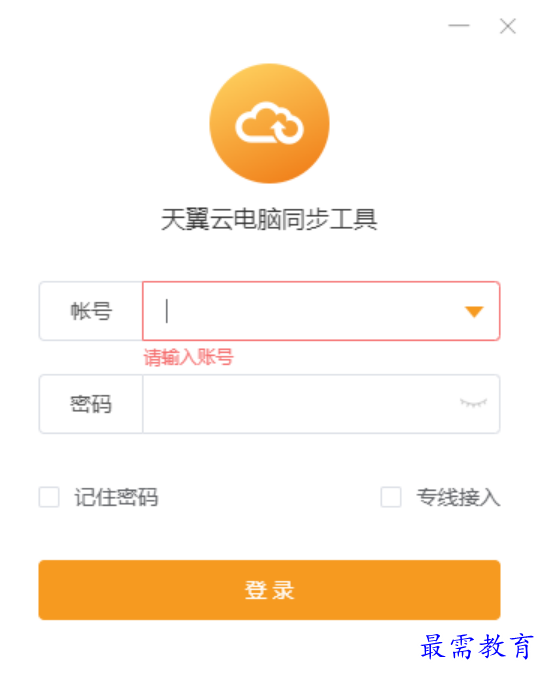Screen dimensions: 542x678
Task: Click the 帐号 field label
Action: click(91, 311)
